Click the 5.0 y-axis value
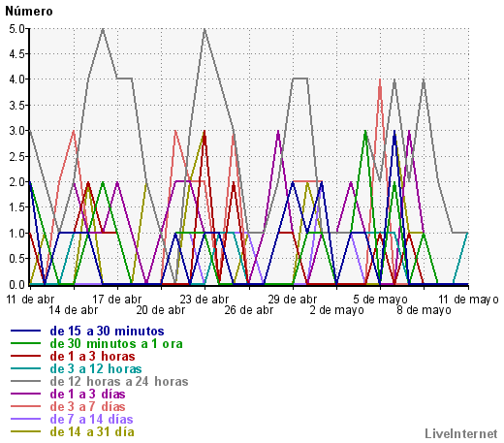 (x=16, y=29)
